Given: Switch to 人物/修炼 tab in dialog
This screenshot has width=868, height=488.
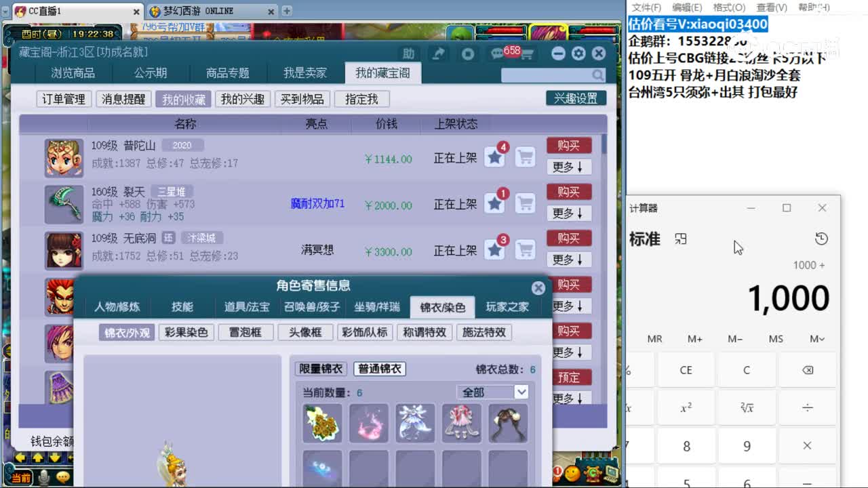Looking at the screenshot, I should coord(117,307).
